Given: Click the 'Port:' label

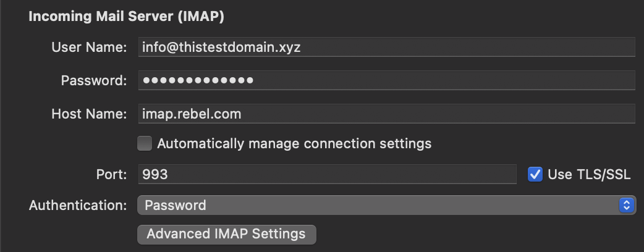Looking at the screenshot, I should 111,174.
